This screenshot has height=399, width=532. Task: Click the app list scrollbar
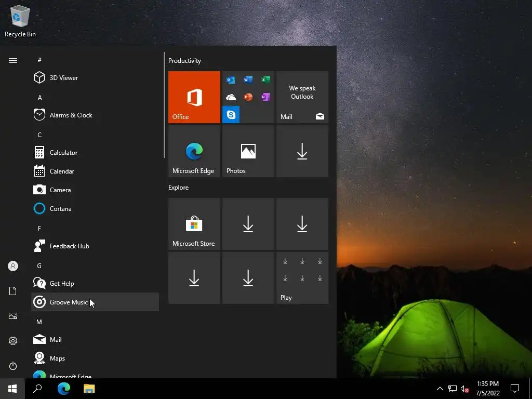164,105
